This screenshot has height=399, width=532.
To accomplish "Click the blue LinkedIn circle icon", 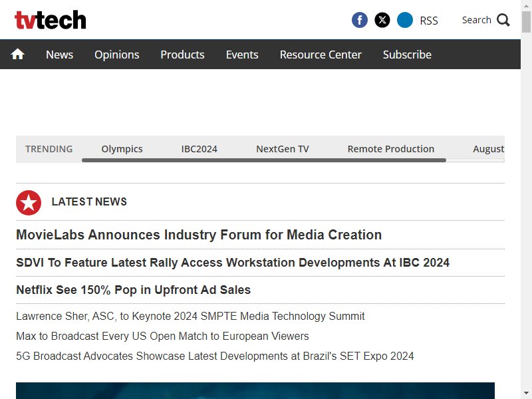I will [405, 20].
